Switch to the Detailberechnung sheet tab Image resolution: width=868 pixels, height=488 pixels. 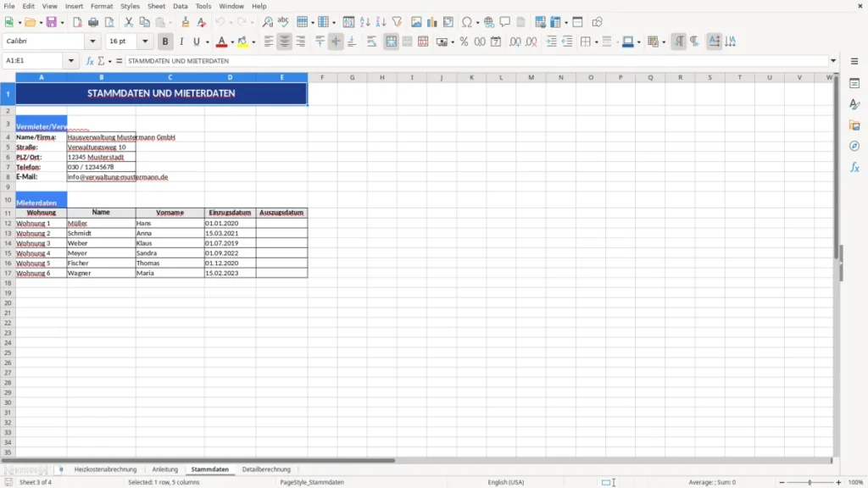pos(266,469)
